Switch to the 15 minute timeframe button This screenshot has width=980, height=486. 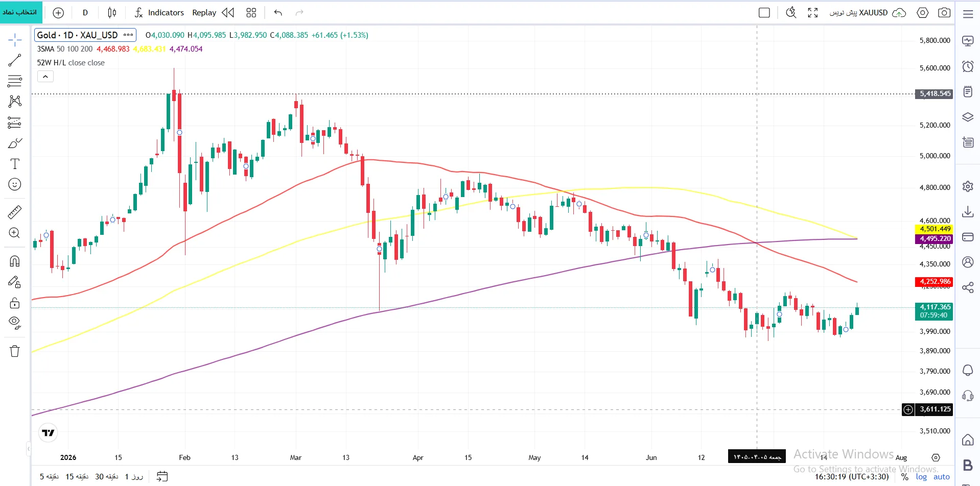(x=77, y=476)
